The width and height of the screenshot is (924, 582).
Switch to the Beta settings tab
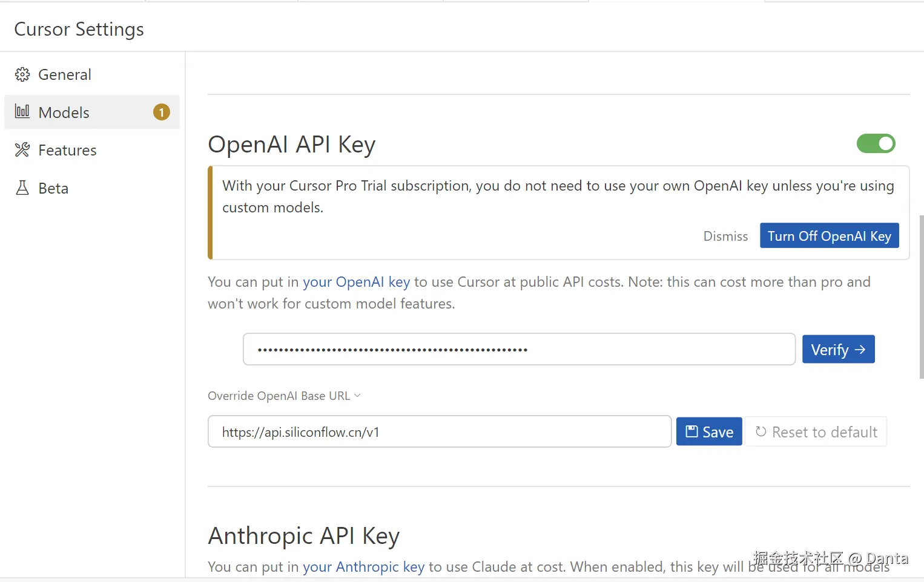tap(53, 188)
